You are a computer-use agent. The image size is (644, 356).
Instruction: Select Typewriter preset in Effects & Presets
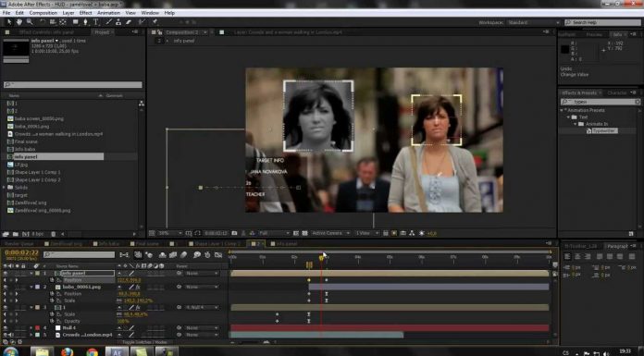[604, 130]
